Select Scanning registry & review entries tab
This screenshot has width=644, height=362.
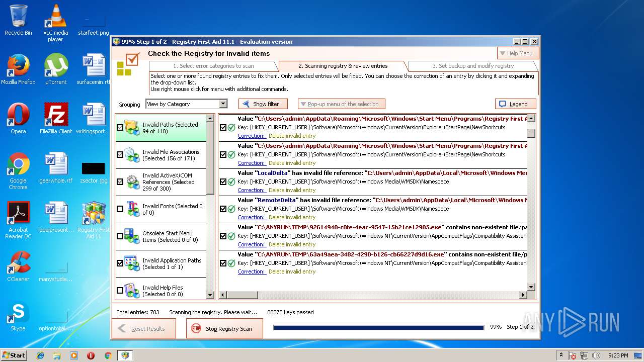pyautogui.click(x=343, y=66)
